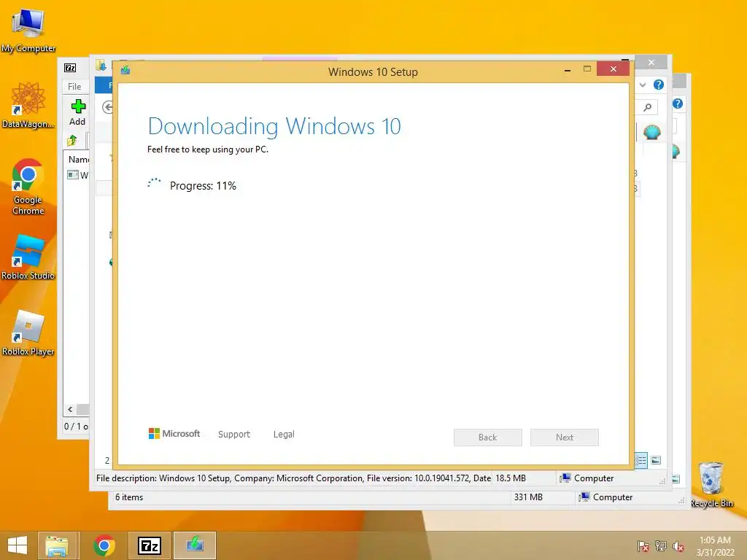The width and height of the screenshot is (747, 560).
Task: Click 7-Zip horizontal scrollbar left arrow
Action: [70, 410]
